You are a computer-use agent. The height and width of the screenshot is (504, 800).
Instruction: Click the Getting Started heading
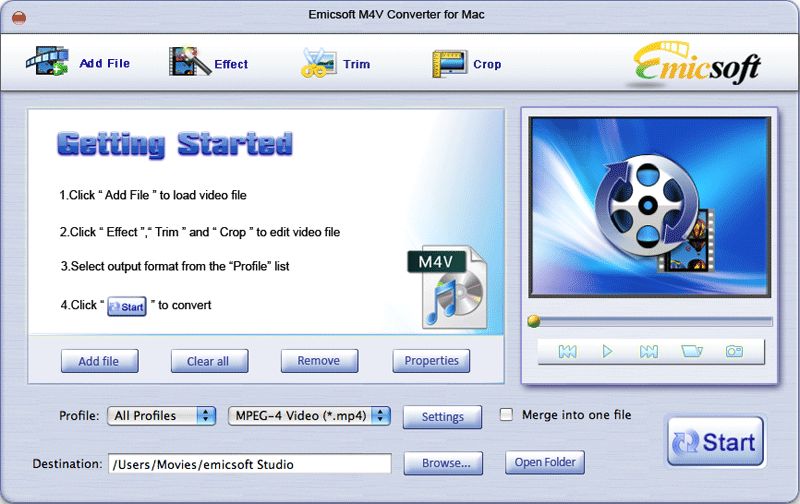[x=174, y=144]
